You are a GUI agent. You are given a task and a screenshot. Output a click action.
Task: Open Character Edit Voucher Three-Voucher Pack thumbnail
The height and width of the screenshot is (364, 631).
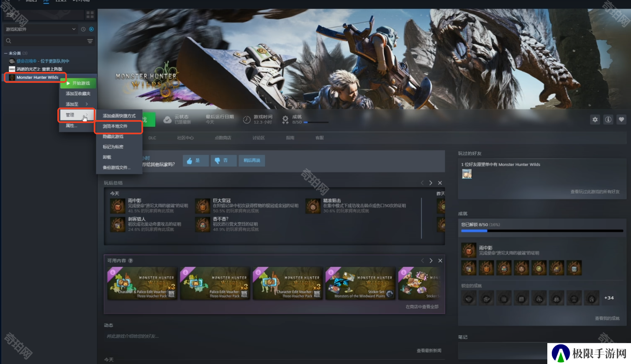pos(288,283)
